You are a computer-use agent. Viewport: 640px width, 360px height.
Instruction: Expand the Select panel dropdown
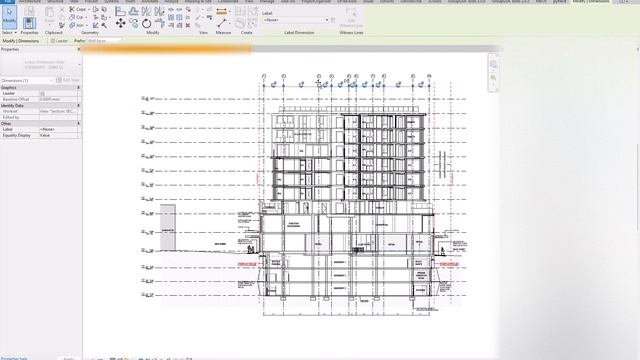pos(9,33)
